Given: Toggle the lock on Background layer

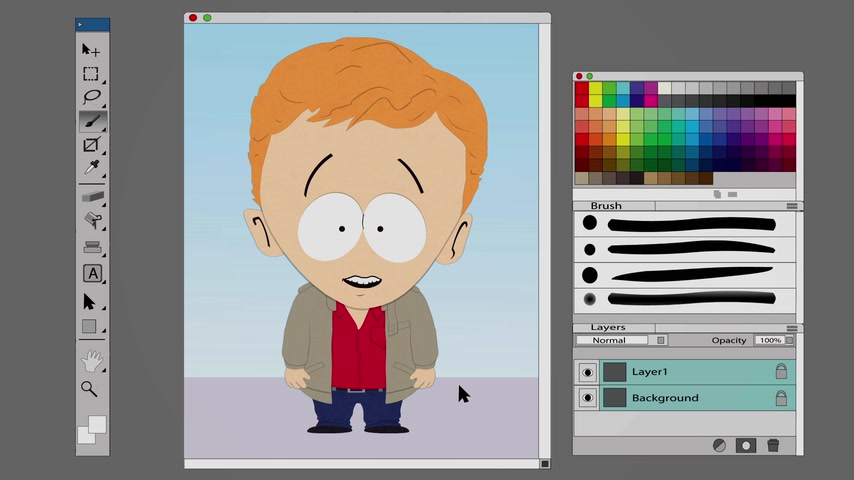Looking at the screenshot, I should pyautogui.click(x=781, y=398).
